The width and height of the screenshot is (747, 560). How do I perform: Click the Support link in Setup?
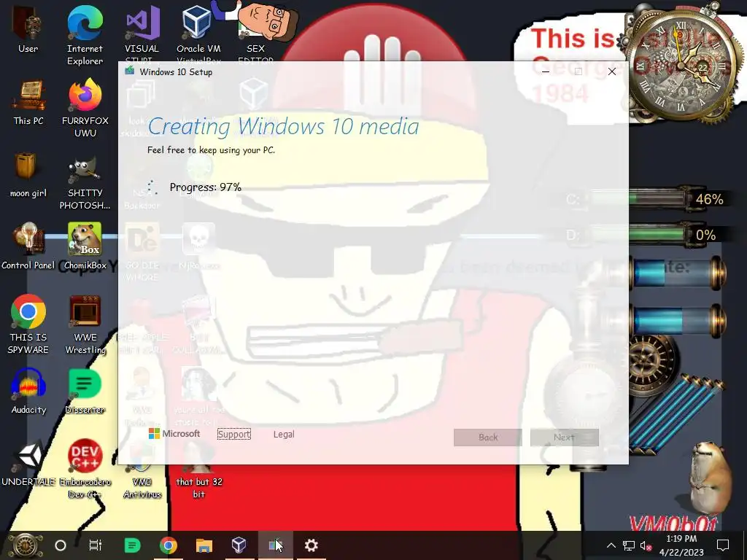[x=234, y=435]
